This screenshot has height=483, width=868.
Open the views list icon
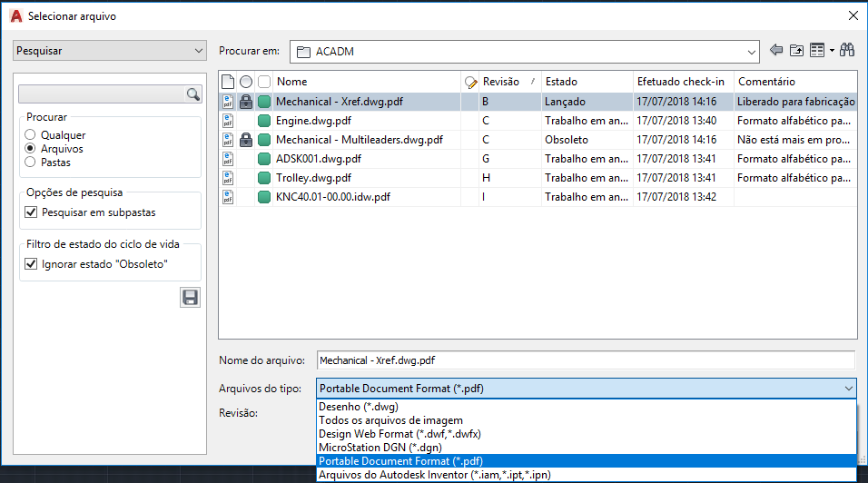[x=817, y=50]
